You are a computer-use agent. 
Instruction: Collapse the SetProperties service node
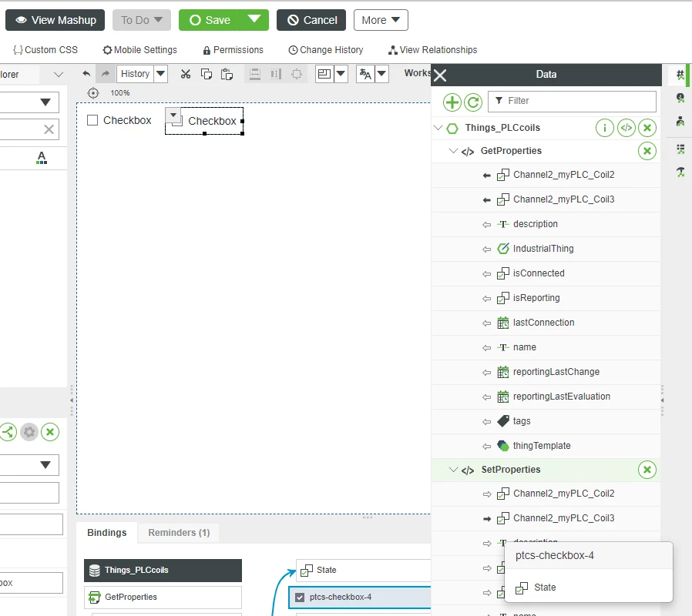tap(453, 470)
